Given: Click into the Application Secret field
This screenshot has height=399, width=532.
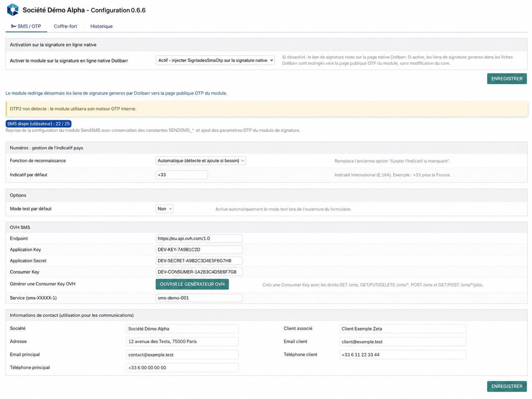Looking at the screenshot, I should [199, 261].
